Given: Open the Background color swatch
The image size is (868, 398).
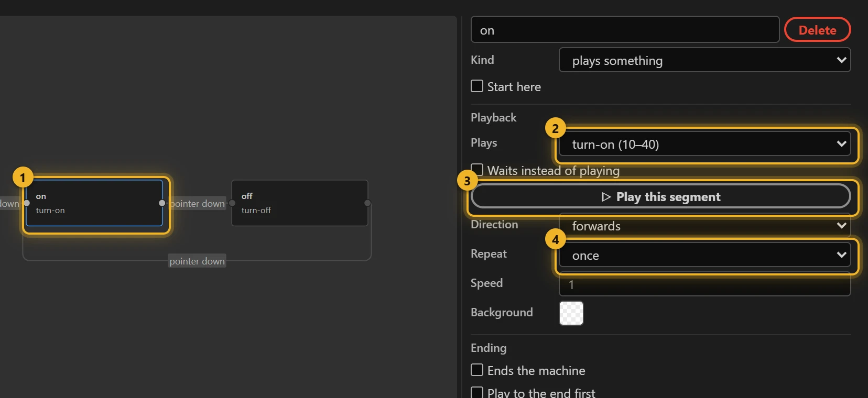Looking at the screenshot, I should tap(571, 313).
